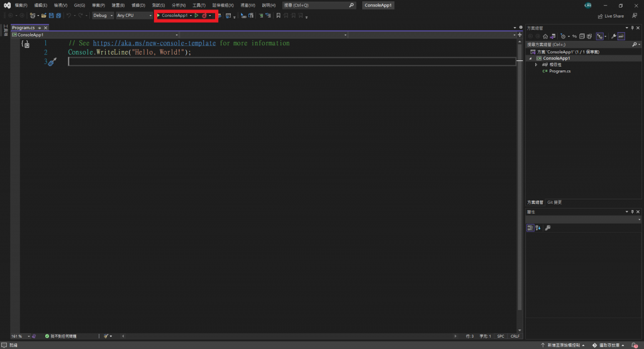Screen dimensions: 644x349
Task: Click the horizontal scrollbar right arrow
Action: point(455,336)
